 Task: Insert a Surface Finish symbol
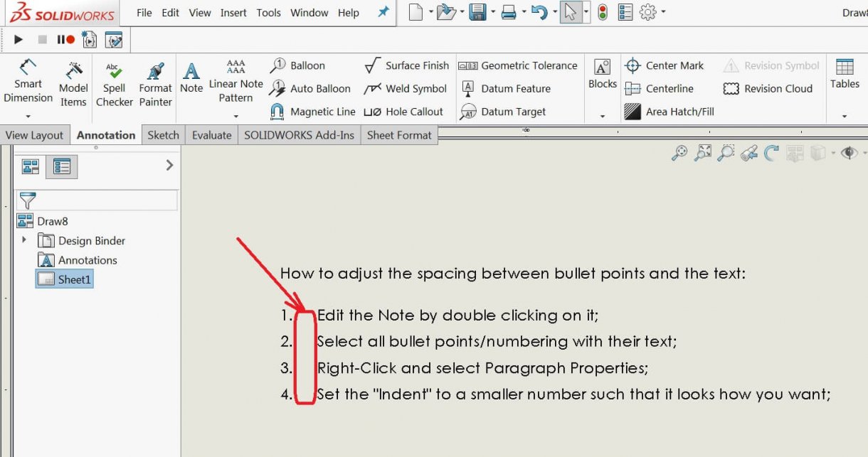(x=406, y=65)
